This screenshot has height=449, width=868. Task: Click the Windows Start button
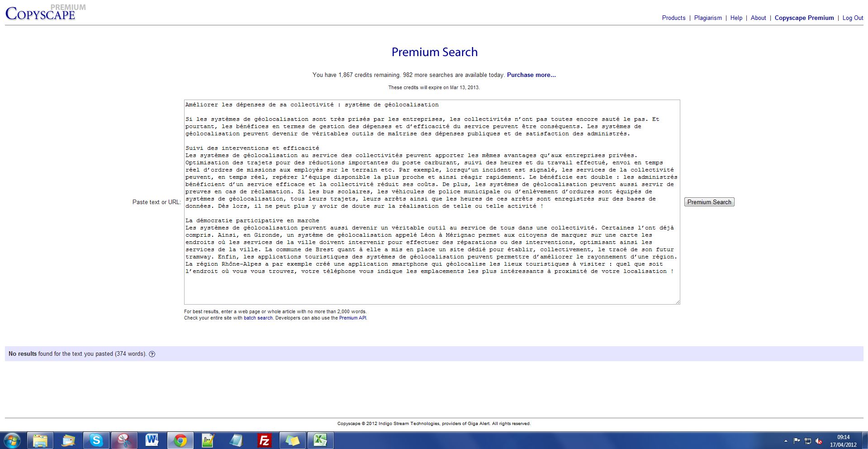12,440
